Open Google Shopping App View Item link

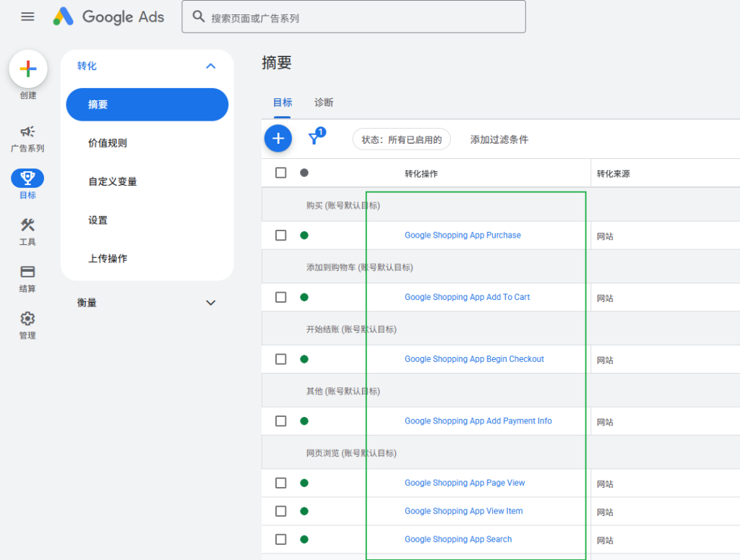point(463,511)
